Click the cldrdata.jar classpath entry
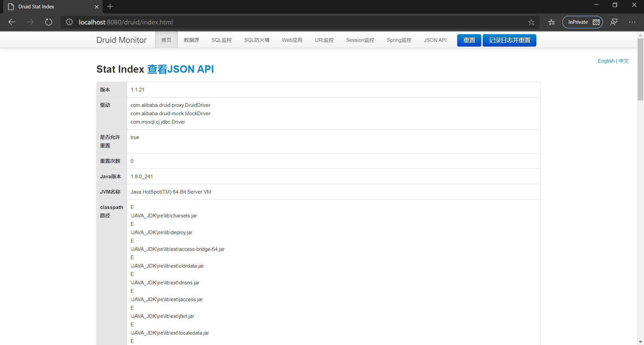 point(167,266)
